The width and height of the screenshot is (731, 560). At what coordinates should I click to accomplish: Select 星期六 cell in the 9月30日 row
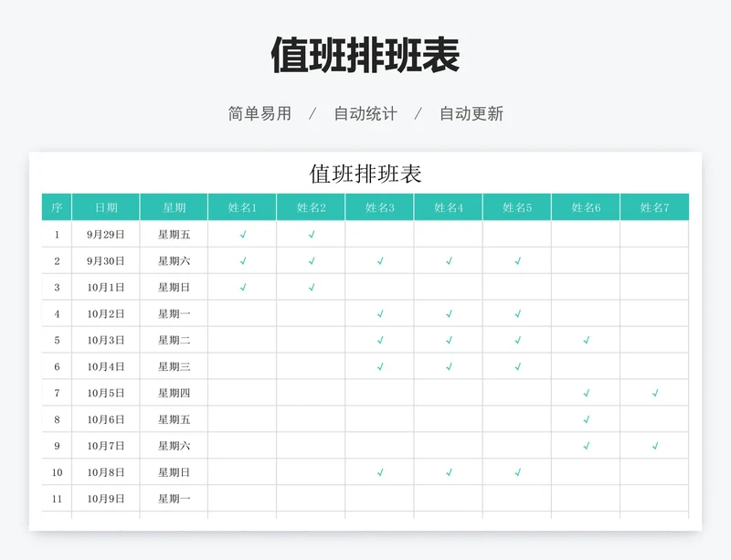tap(174, 261)
